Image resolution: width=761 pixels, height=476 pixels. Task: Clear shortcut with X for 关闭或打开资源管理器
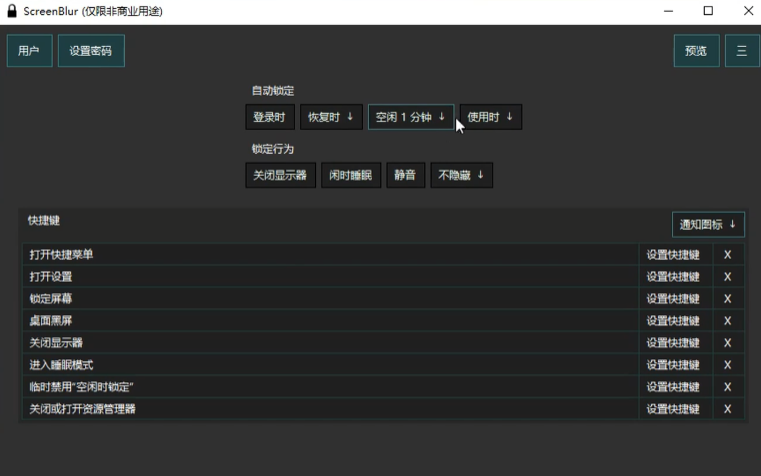(x=727, y=409)
